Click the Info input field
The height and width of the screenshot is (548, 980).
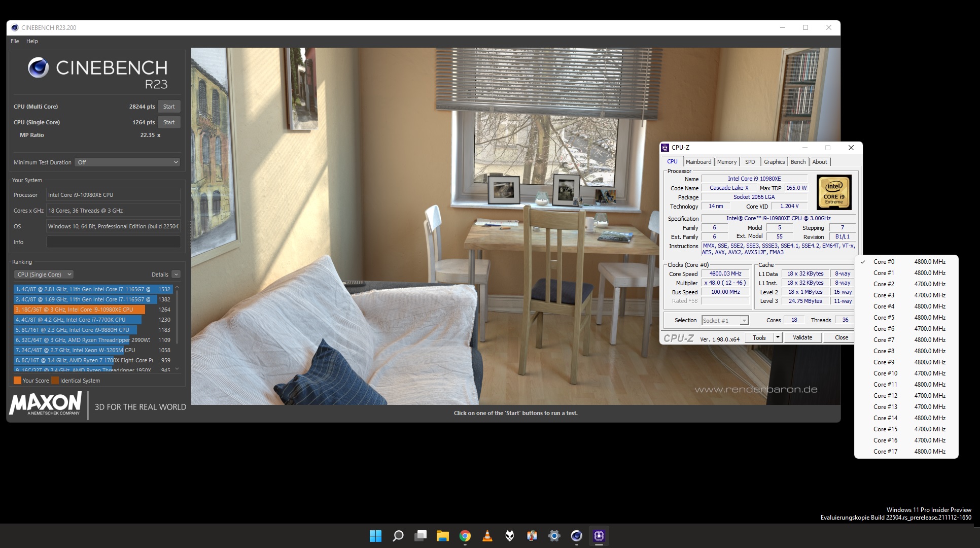[113, 242]
